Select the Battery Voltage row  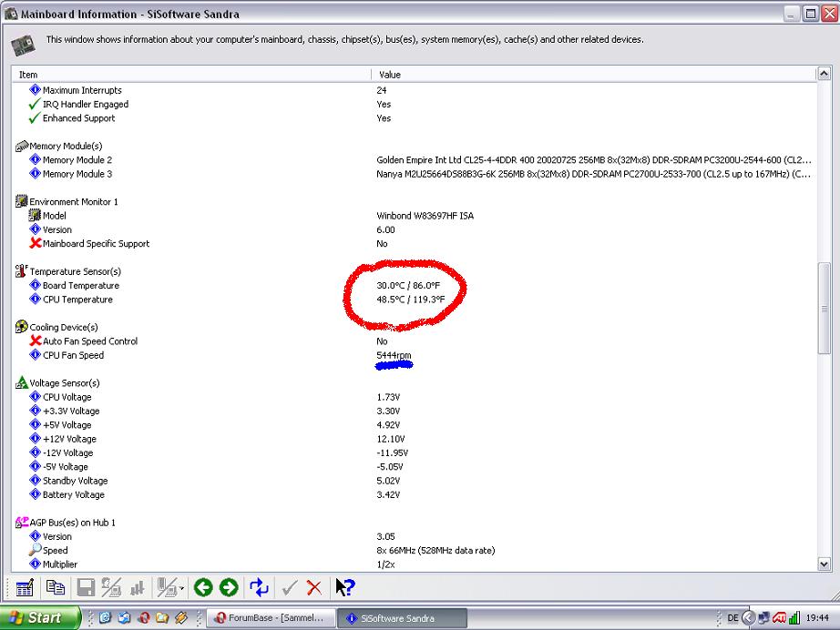tap(414, 494)
